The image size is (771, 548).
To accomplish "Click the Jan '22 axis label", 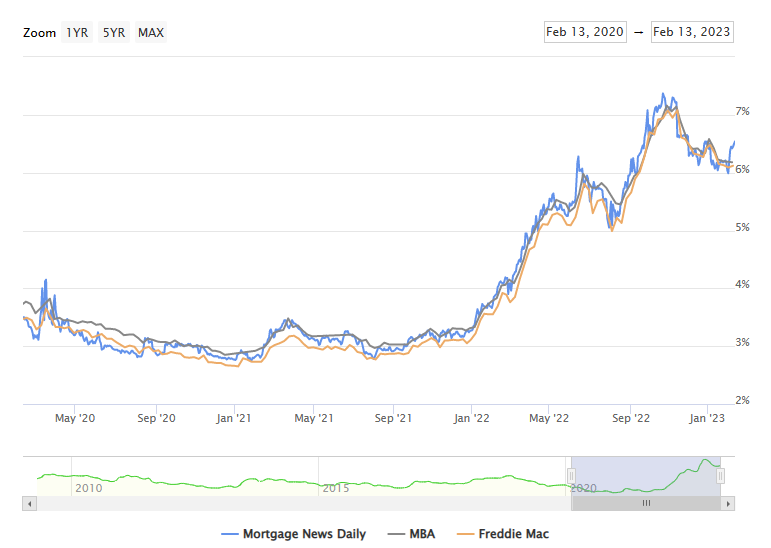I will point(472,418).
